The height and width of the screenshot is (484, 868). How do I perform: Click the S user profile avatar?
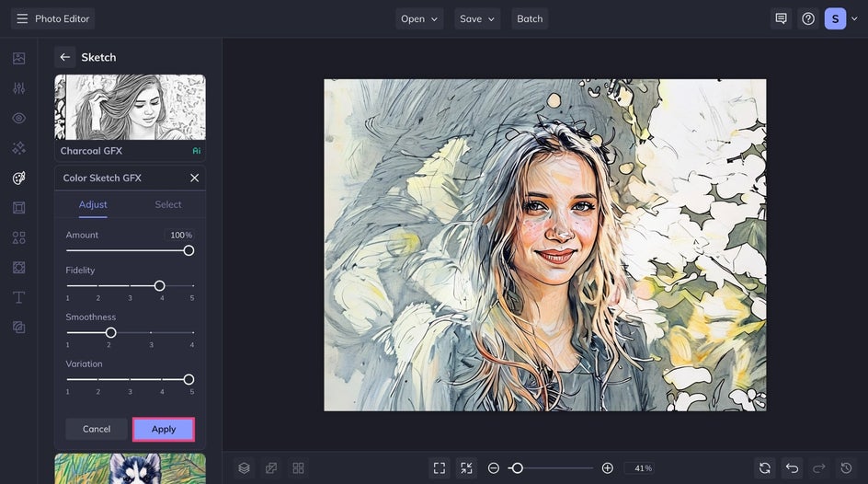835,18
